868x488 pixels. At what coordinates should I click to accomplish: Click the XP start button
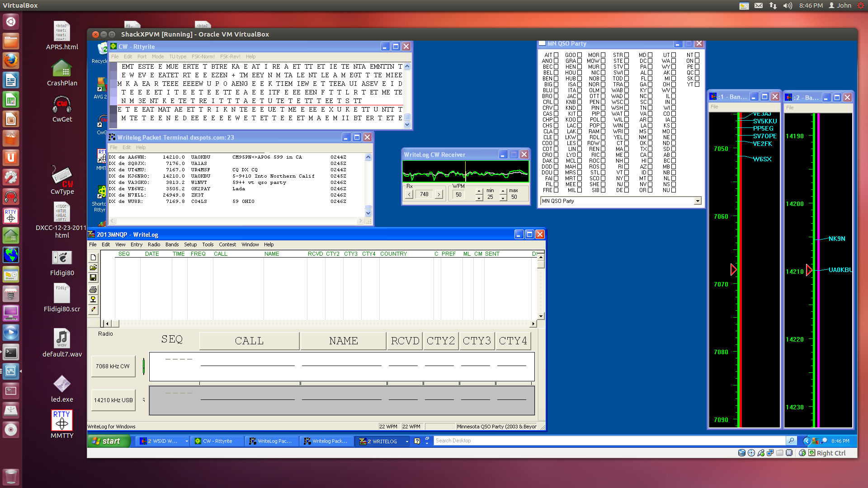click(x=108, y=441)
